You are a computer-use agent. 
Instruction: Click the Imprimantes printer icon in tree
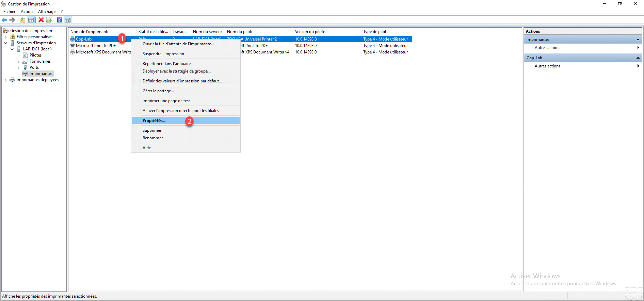[25, 74]
